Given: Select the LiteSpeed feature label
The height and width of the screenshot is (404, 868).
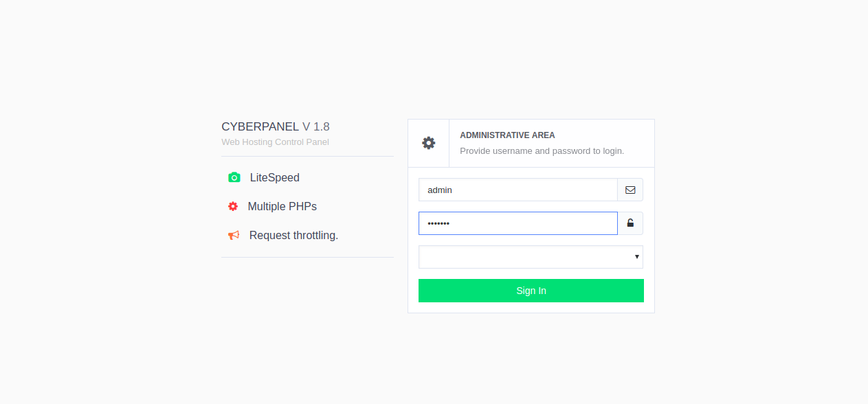Looking at the screenshot, I should pos(275,177).
